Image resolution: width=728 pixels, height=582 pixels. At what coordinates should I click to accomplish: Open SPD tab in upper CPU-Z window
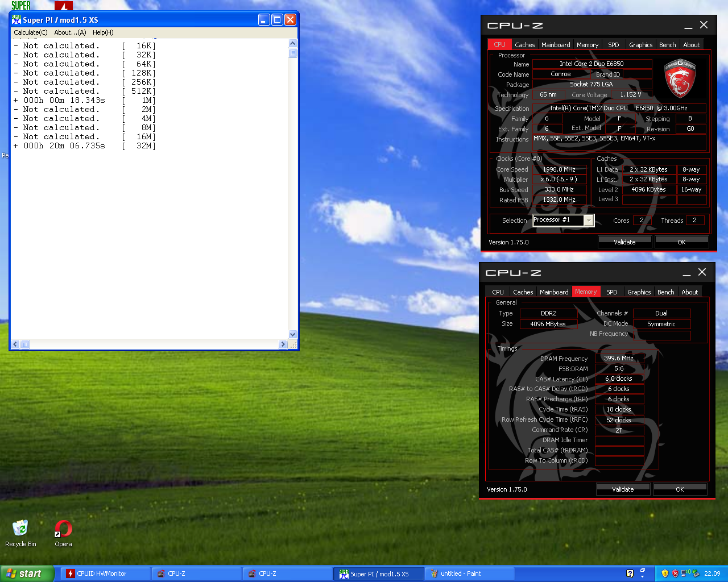[x=613, y=45]
